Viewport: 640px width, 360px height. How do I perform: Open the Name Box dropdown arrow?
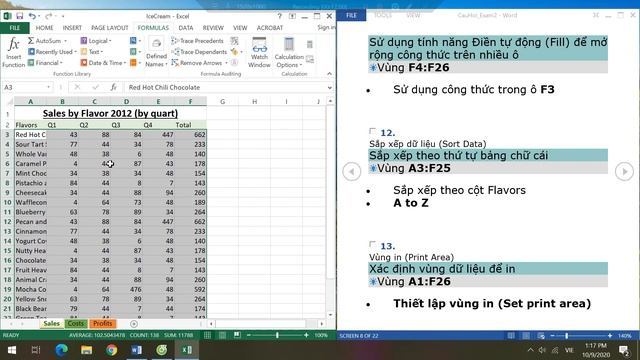pos(49,87)
